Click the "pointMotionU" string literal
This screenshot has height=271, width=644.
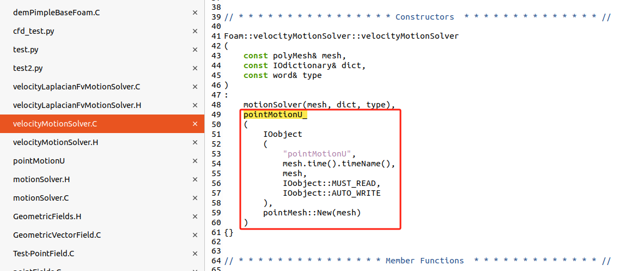319,154
